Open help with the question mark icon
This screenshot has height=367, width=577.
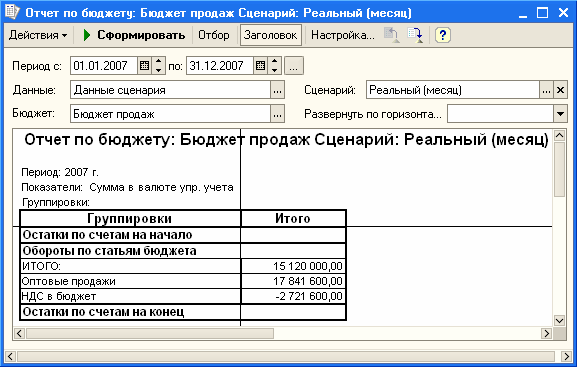443,35
